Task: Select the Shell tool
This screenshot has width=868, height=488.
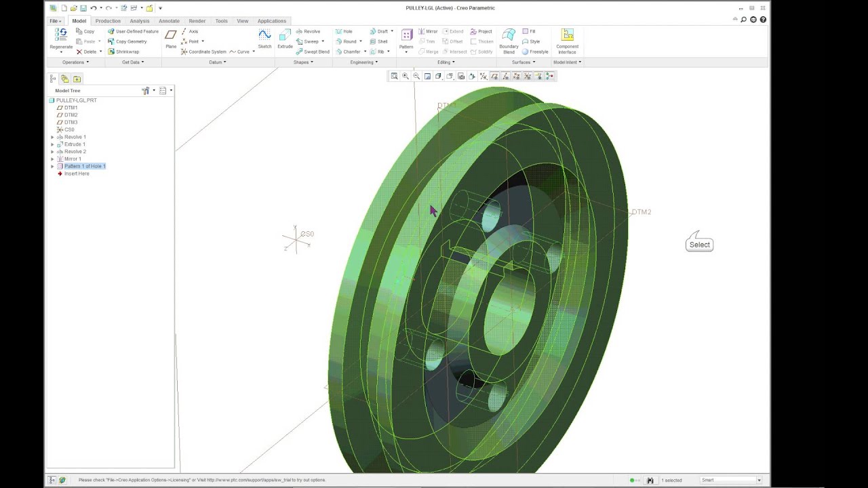Action: click(379, 41)
